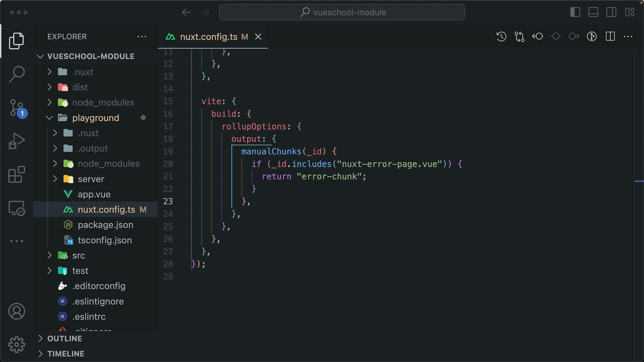Open Source Control view with 1 change
Image resolution: width=644 pixels, height=362 pixels.
(x=17, y=108)
